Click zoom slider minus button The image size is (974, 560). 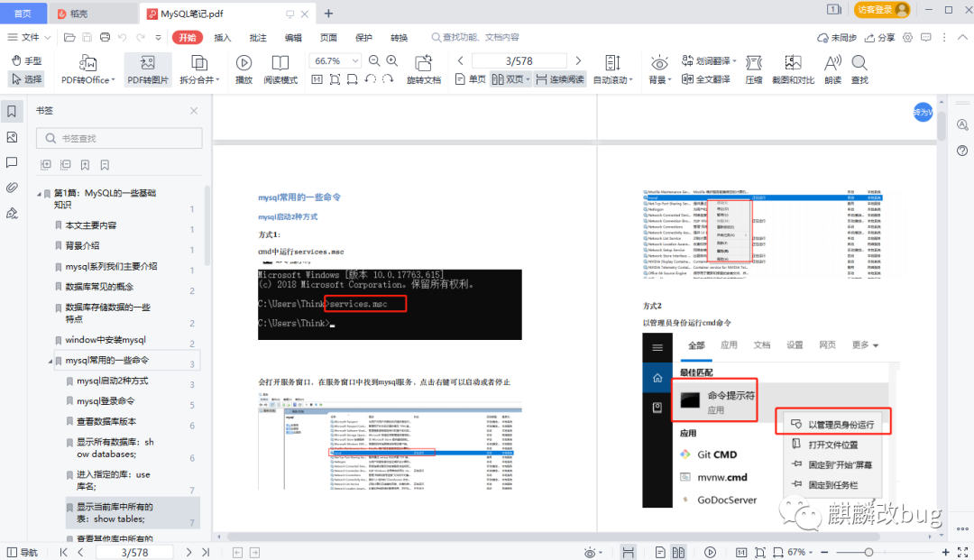824,552
